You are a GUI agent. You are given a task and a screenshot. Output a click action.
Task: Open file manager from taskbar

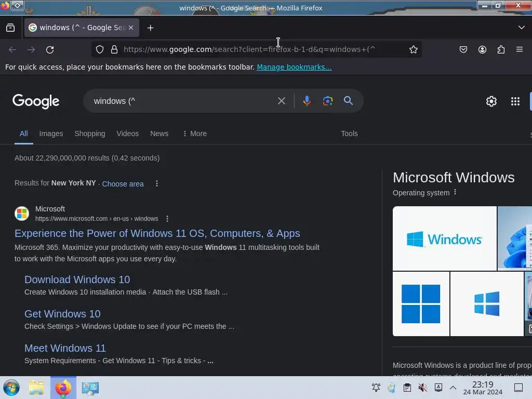(x=36, y=388)
